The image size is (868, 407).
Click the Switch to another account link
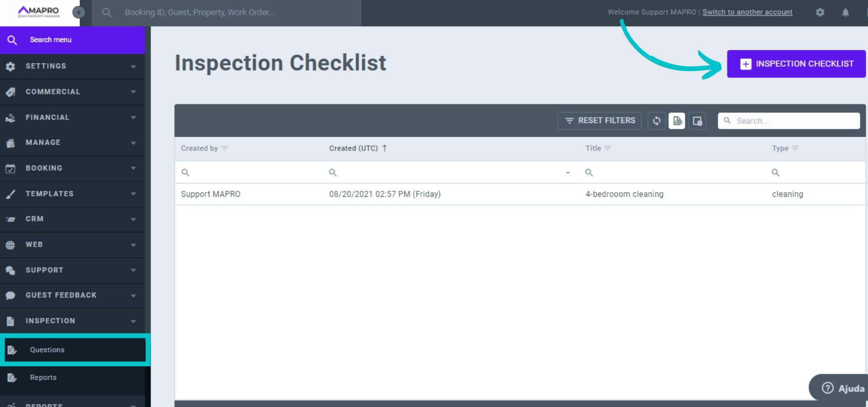[x=747, y=12]
